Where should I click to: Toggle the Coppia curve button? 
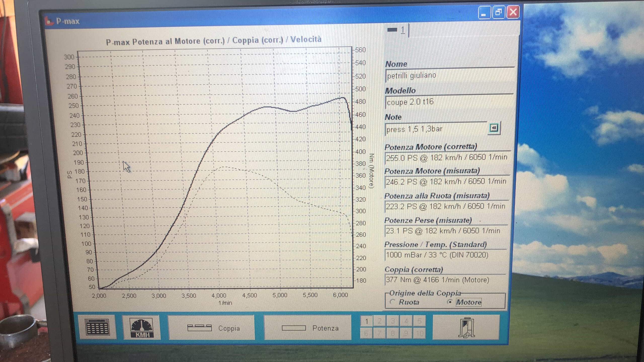211,328
